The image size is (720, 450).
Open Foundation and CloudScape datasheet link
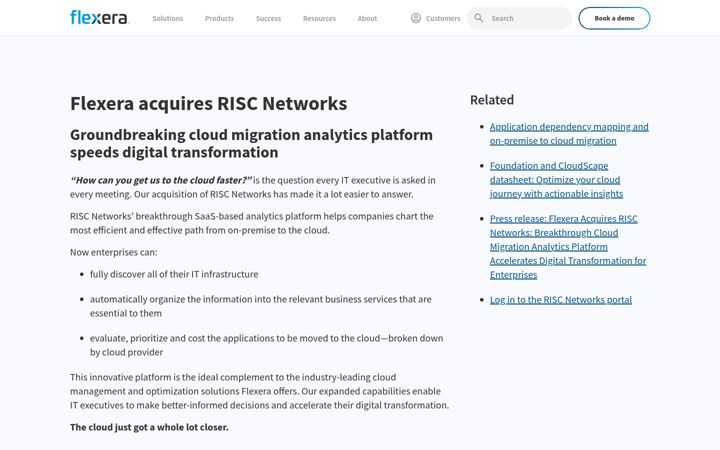tap(556, 180)
